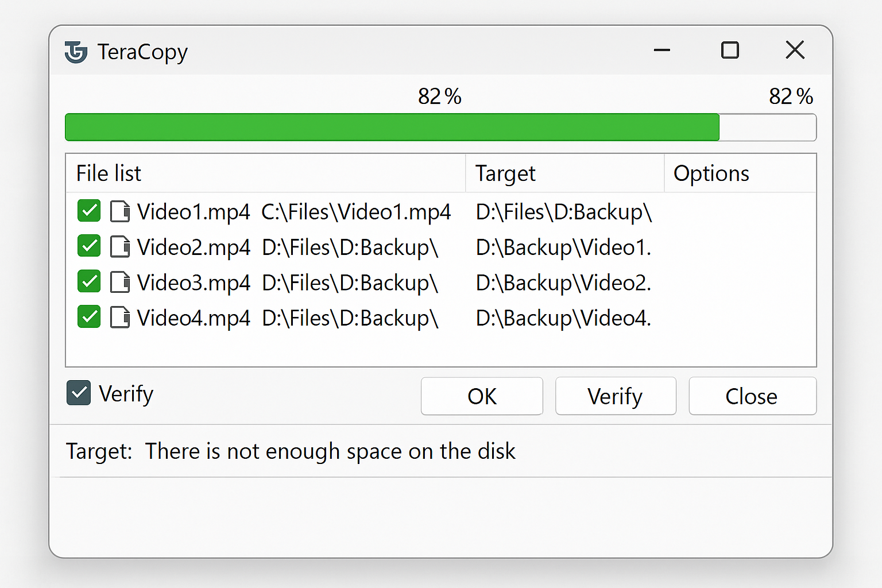The image size is (882, 588).
Task: Click the file icon beside Video2.mp4
Action: [x=120, y=246]
